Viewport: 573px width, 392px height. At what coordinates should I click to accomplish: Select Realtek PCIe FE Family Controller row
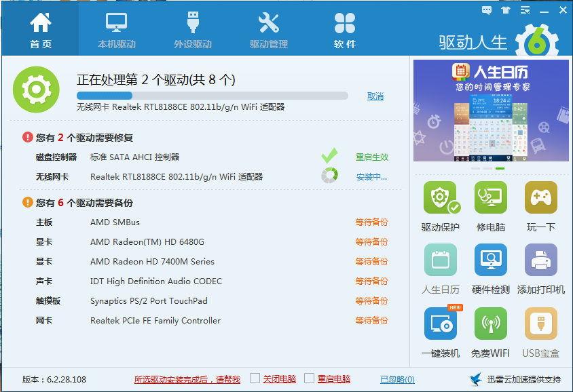pyautogui.click(x=212, y=321)
